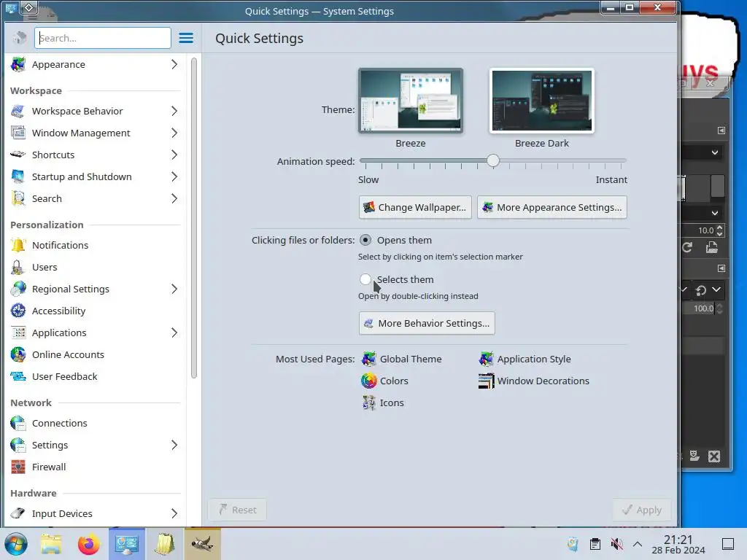Open the Search magnifier icon in sidebar
The image size is (747, 560).
(x=18, y=198)
